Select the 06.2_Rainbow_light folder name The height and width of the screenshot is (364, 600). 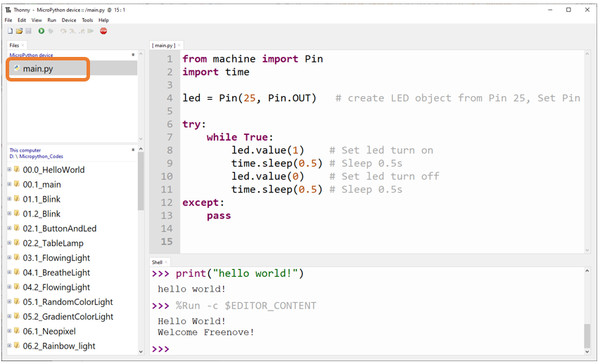59,346
